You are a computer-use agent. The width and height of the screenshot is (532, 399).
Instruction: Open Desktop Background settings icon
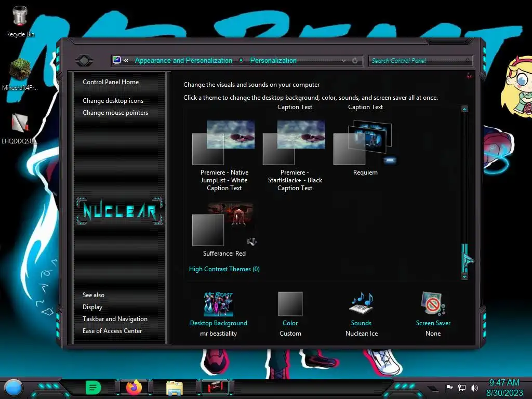point(219,304)
